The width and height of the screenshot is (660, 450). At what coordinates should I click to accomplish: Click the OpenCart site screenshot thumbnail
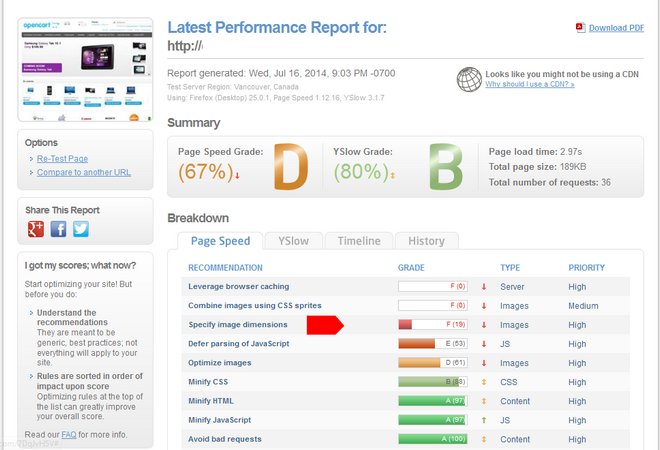tap(85, 68)
